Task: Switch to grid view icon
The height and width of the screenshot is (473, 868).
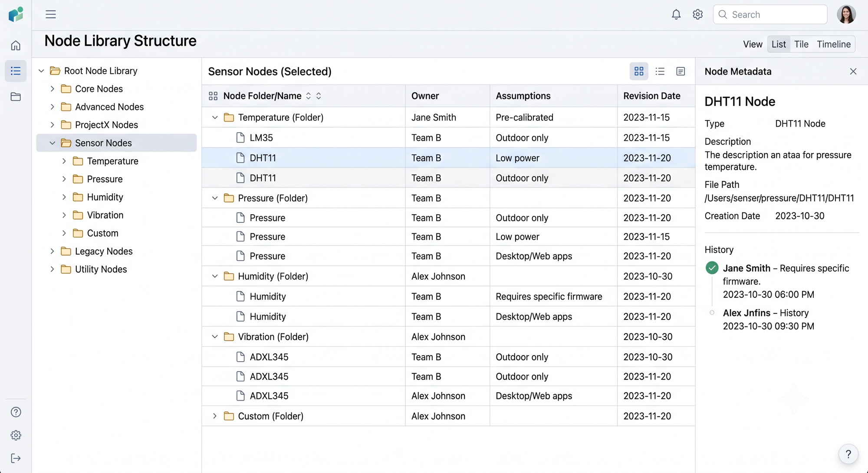Action: click(639, 71)
